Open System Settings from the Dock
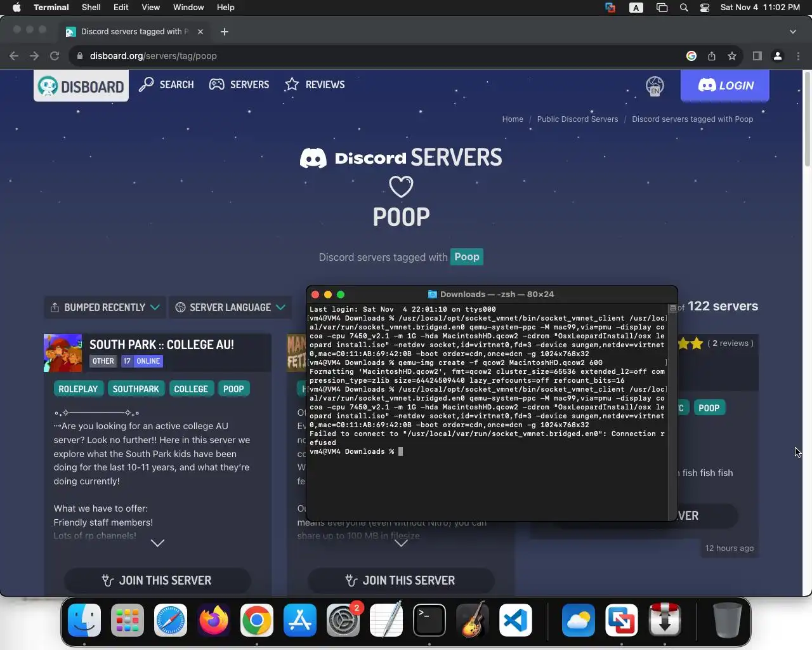The image size is (812, 650). point(343,620)
